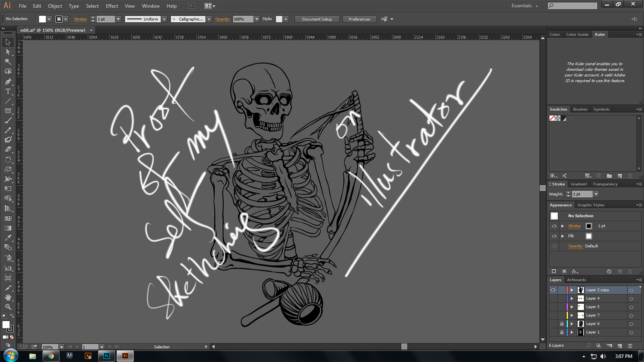Expand Layer 4 contents
This screenshot has width=644, height=362.
(572, 299)
